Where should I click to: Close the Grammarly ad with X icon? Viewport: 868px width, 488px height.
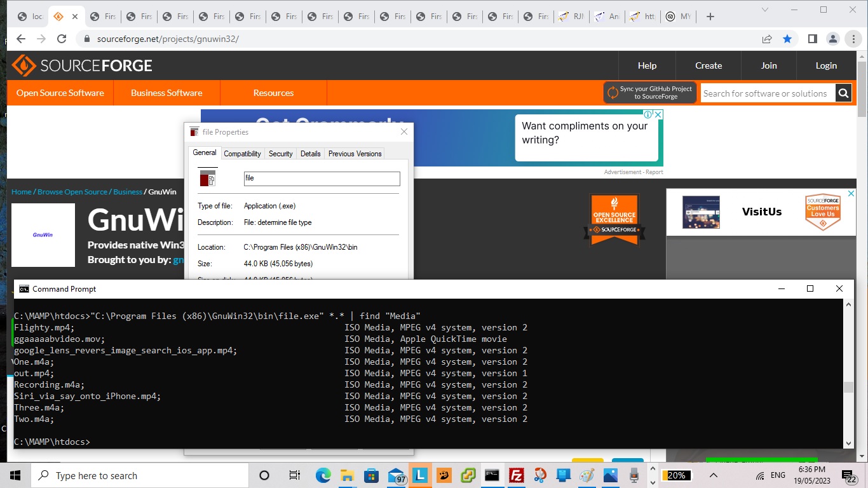coord(658,114)
